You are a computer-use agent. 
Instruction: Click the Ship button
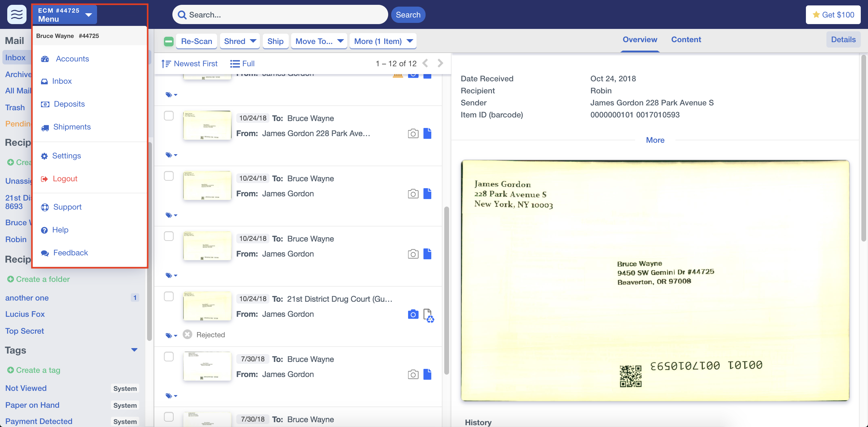pyautogui.click(x=275, y=41)
